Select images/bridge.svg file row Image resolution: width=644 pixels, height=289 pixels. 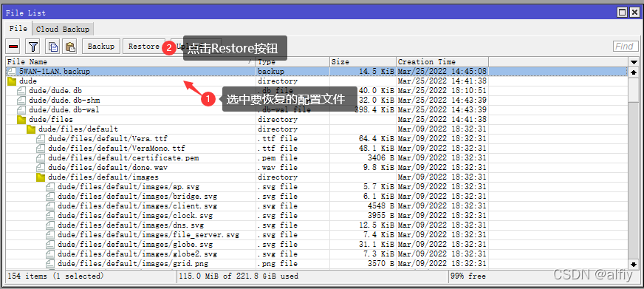[317, 197]
